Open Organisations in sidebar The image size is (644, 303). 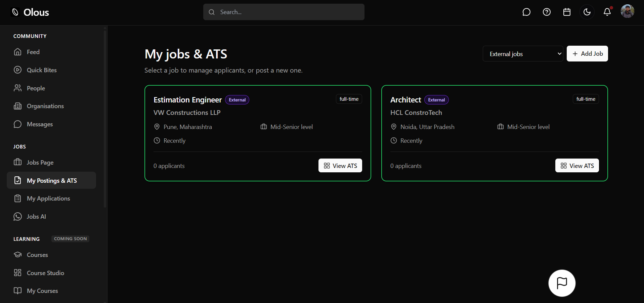pos(51,106)
